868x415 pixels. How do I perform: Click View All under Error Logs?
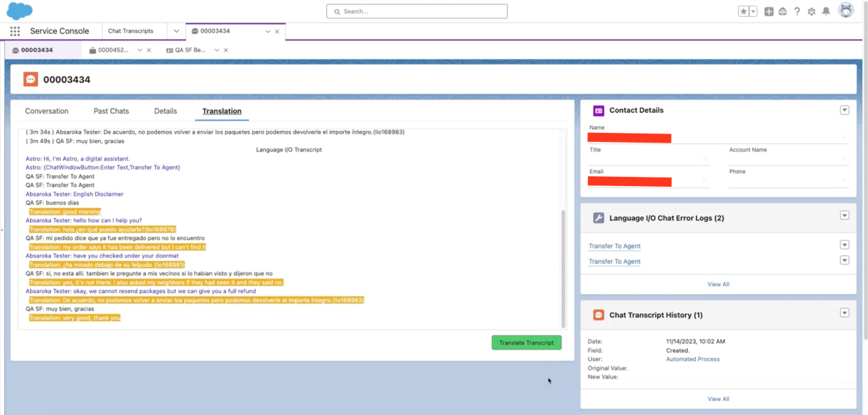coord(718,284)
